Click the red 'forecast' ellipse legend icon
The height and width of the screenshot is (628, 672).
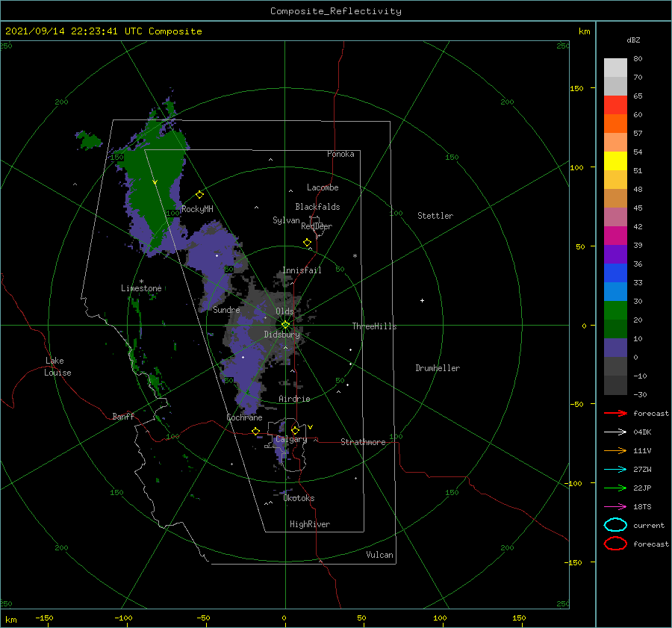click(615, 544)
